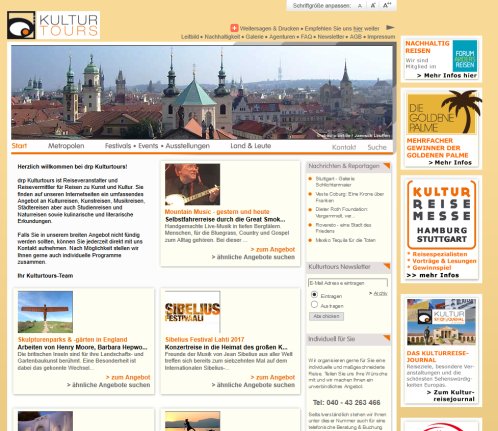
Task: Click the sunset silhouette thumbnail at bottom
Action: point(192,421)
